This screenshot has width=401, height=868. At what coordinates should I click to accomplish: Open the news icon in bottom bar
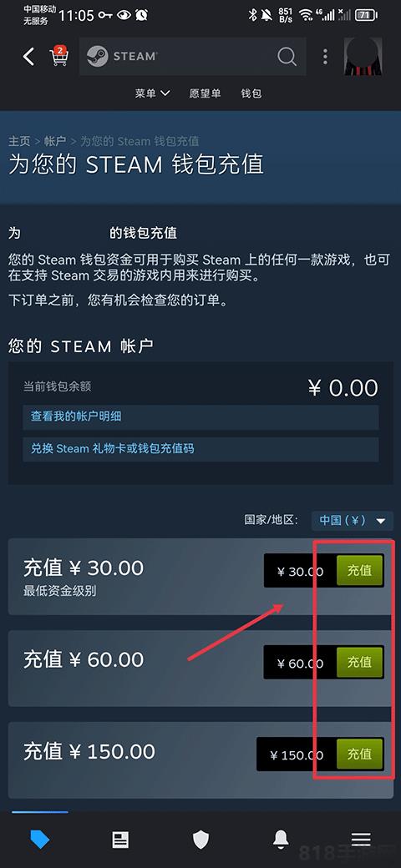(120, 840)
